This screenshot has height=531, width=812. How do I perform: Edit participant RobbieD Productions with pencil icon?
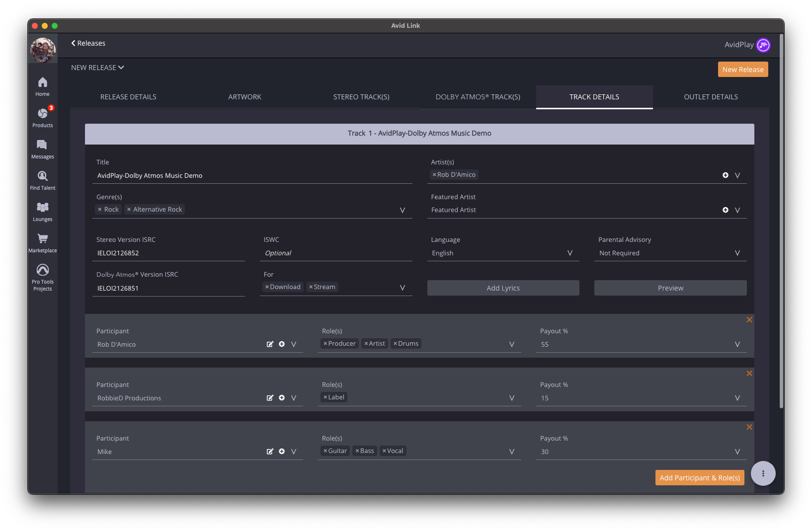(270, 398)
